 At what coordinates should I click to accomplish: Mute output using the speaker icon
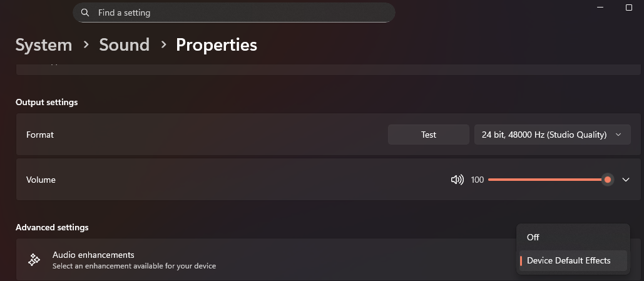point(457,180)
